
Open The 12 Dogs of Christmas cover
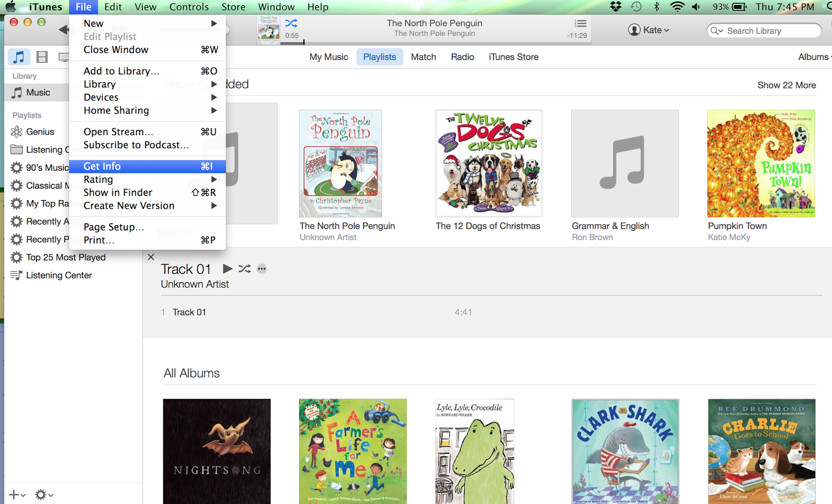coord(489,163)
